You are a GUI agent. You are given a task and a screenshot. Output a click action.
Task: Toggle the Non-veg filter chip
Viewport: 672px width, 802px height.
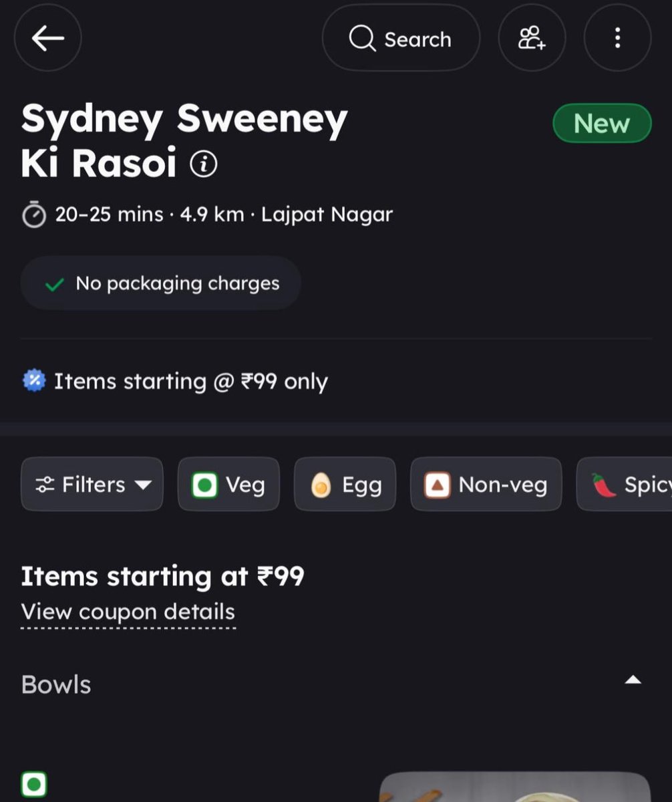click(486, 485)
